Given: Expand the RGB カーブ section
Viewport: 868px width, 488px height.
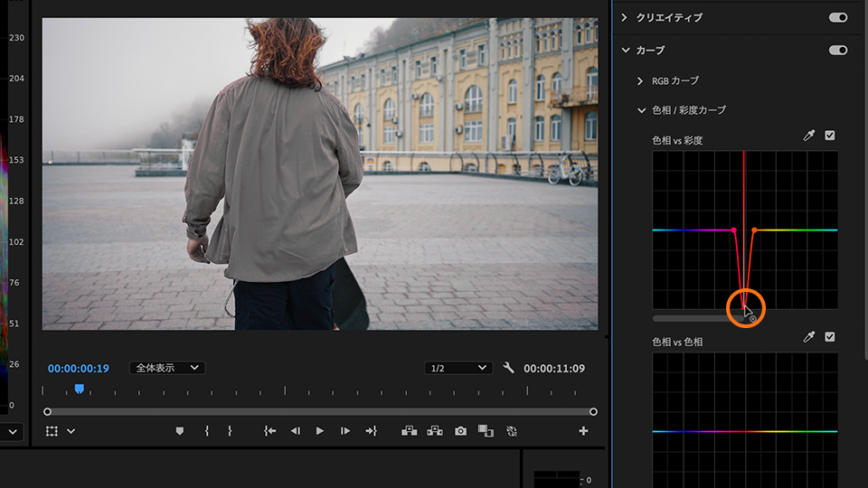Looking at the screenshot, I should (641, 80).
